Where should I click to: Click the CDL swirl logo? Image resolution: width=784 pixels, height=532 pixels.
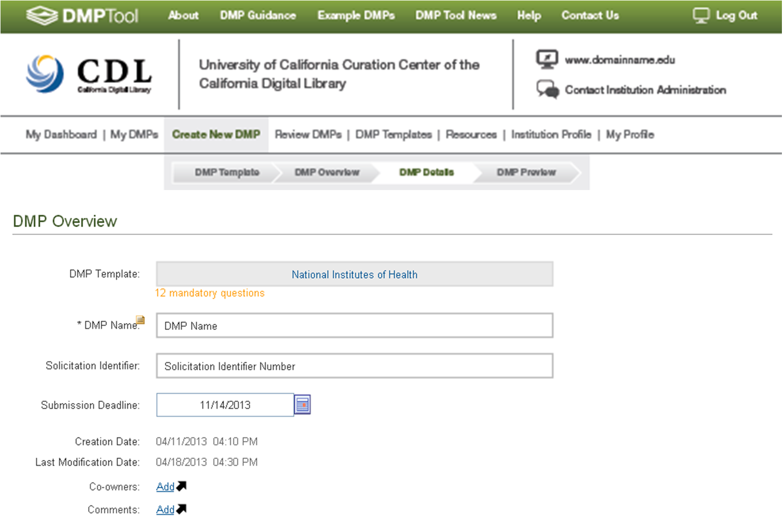point(45,74)
